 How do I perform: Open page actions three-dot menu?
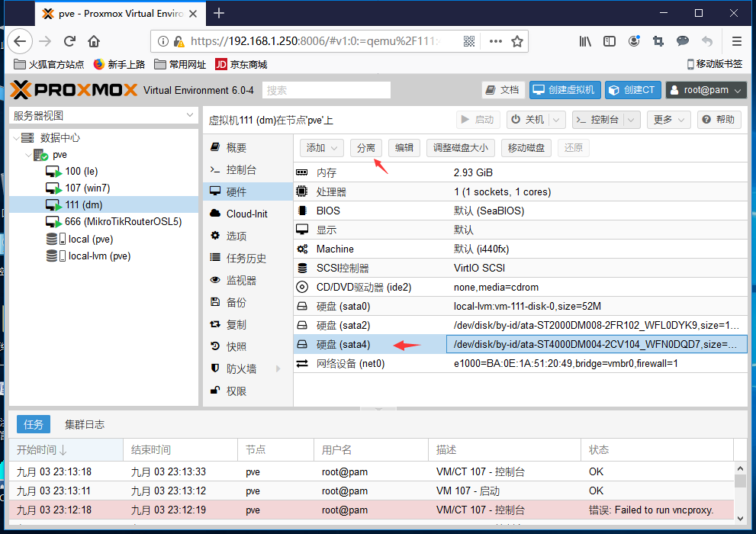click(x=496, y=41)
